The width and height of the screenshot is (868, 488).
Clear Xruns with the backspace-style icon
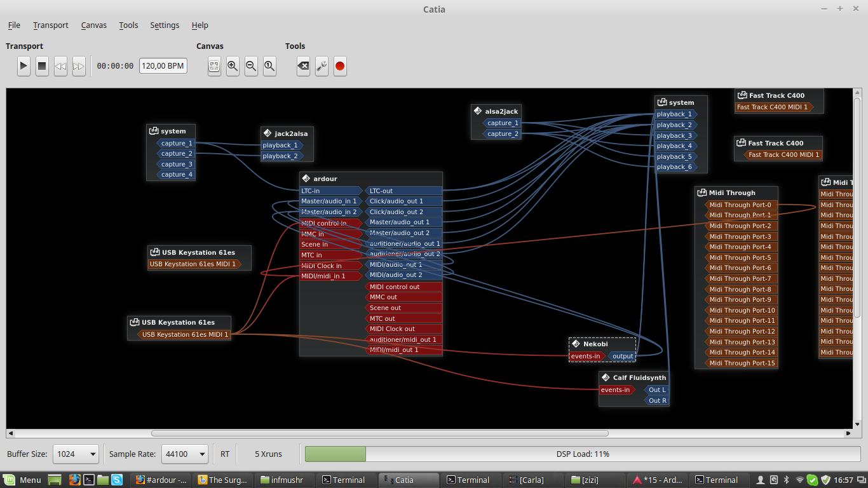coord(303,65)
